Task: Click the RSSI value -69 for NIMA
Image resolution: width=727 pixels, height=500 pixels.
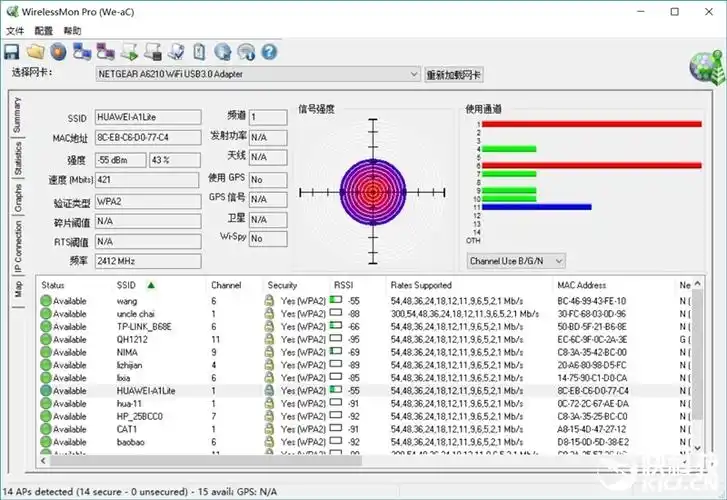Action: (x=354, y=353)
